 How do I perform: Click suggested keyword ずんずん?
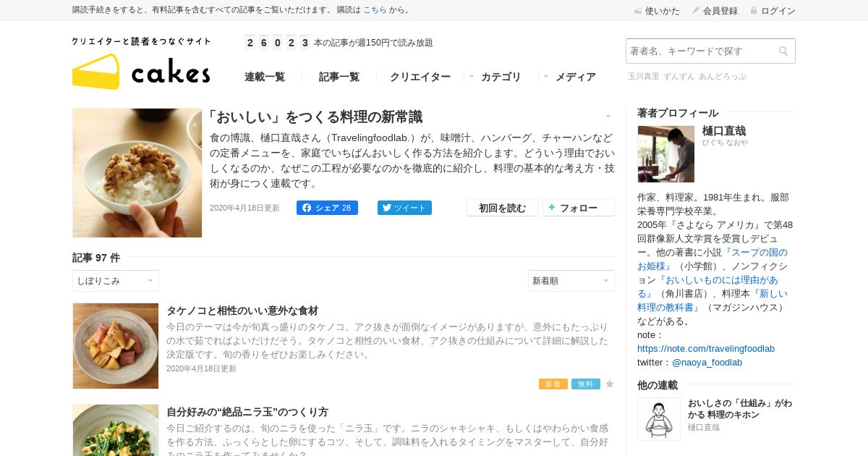678,76
